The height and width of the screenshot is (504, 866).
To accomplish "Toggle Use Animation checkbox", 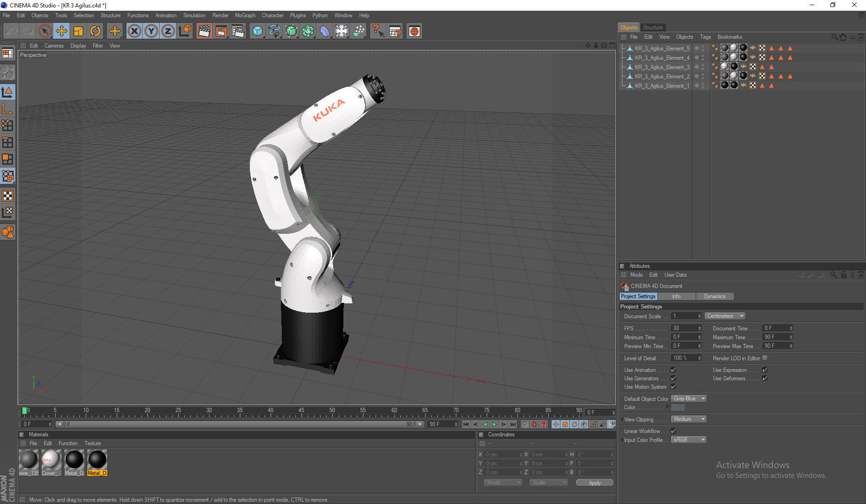I will [x=673, y=370].
